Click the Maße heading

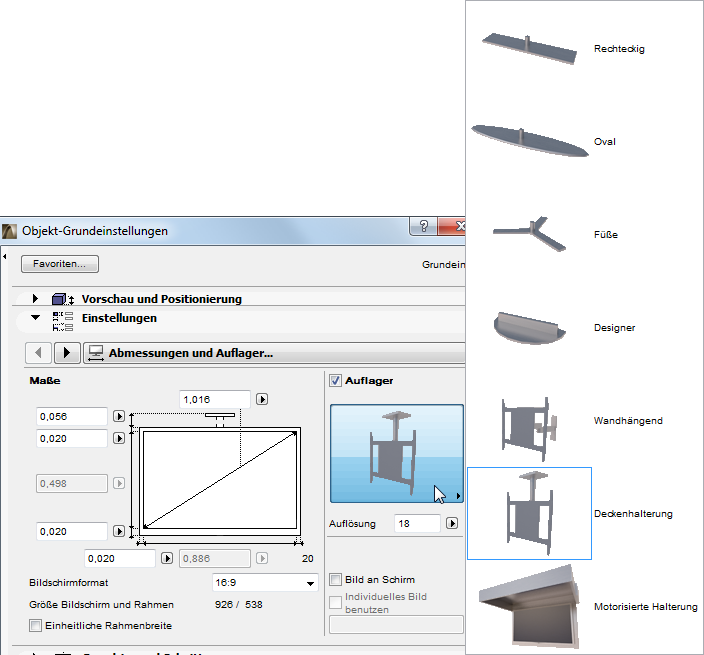click(45, 381)
